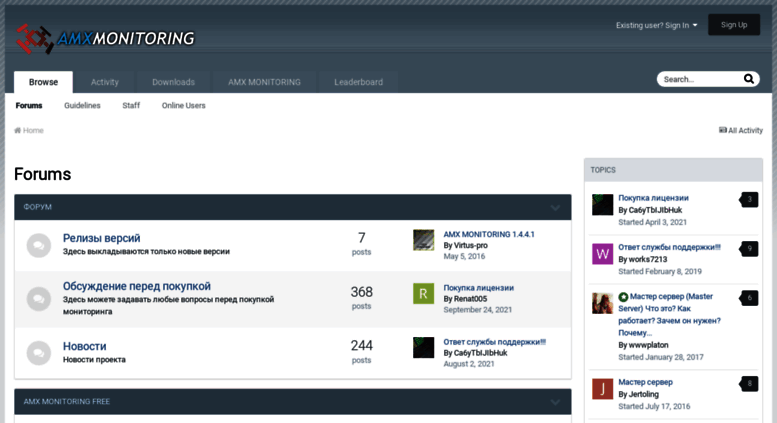Switch to the AMX MONITORING tab

(x=264, y=82)
